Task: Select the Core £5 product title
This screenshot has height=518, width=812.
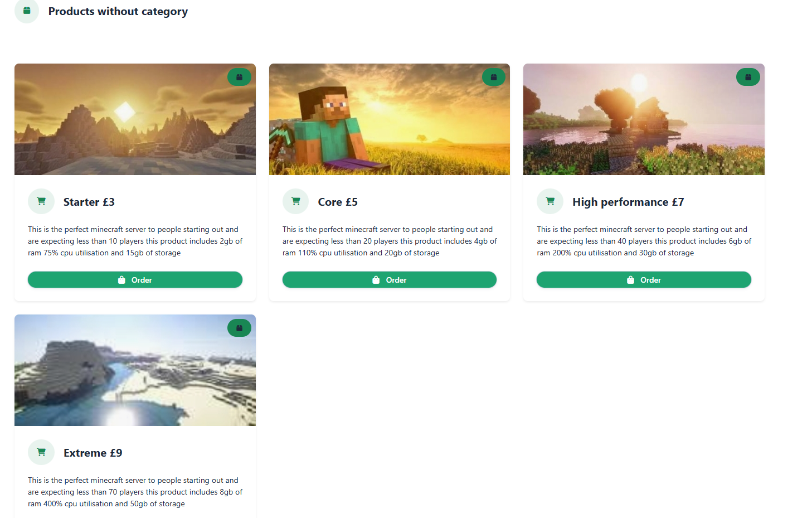Action: pyautogui.click(x=338, y=202)
